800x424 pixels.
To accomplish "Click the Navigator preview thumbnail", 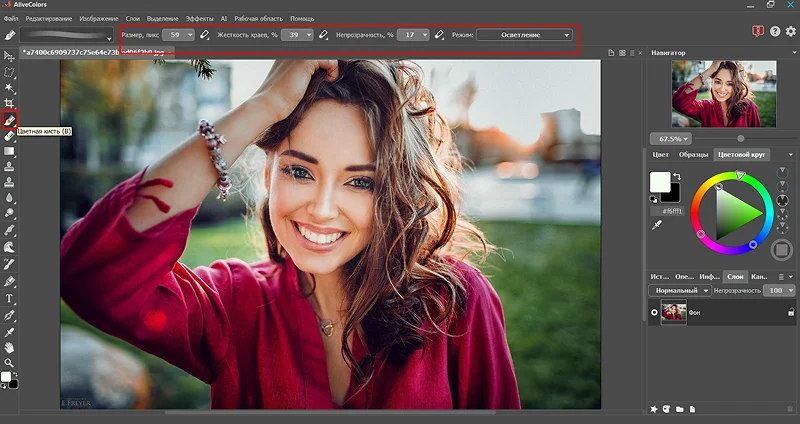I will coord(723,94).
